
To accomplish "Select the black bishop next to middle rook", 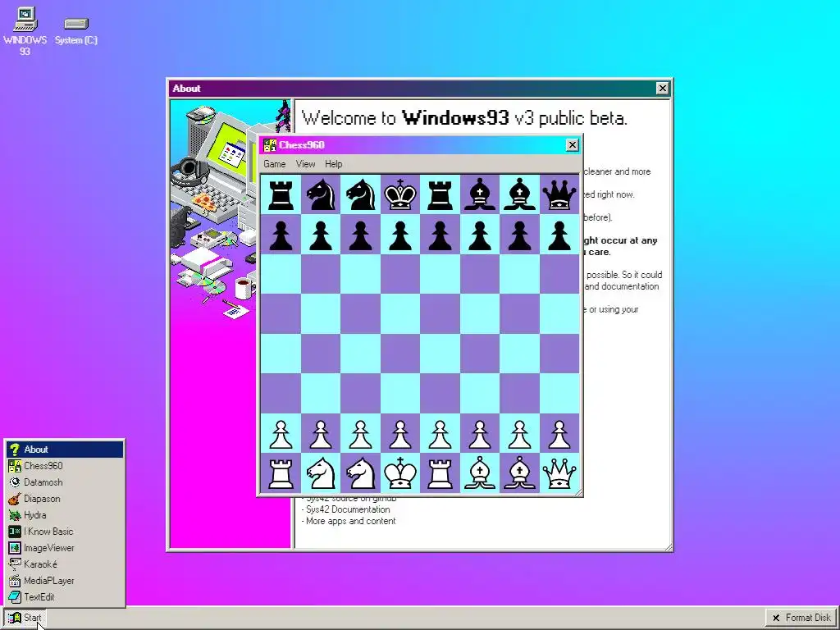I will pyautogui.click(x=479, y=194).
